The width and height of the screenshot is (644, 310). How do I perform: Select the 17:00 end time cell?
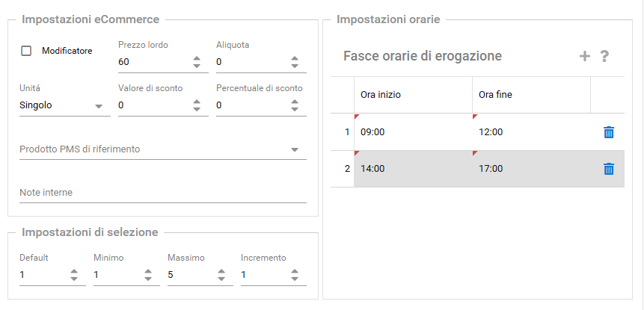531,169
